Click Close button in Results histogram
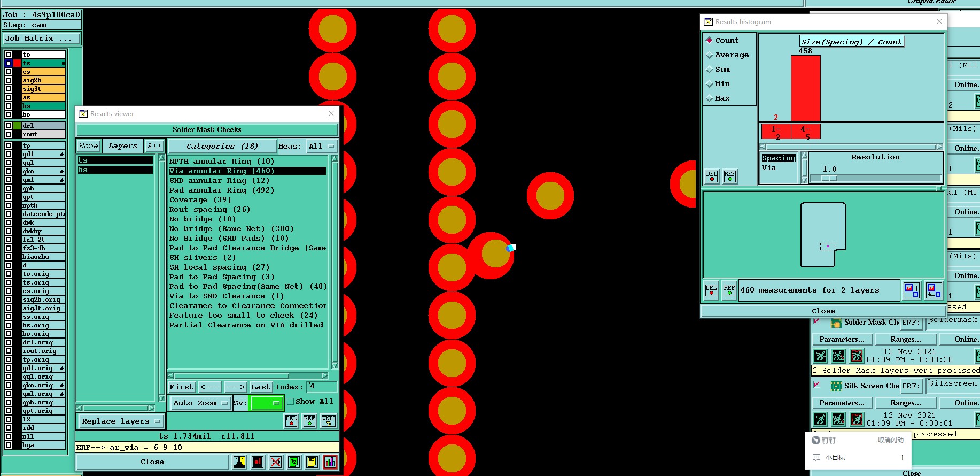Image resolution: width=980 pixels, height=476 pixels. tap(823, 311)
